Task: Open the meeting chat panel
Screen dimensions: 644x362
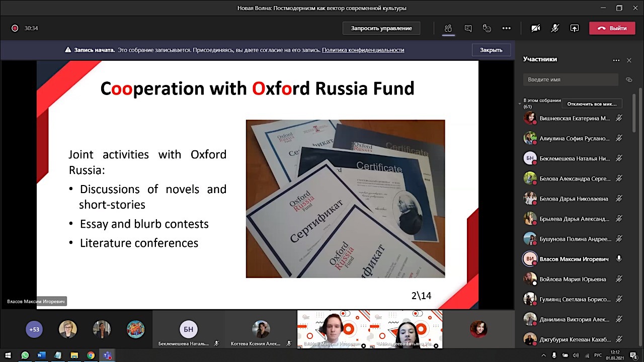Action: pos(468,28)
